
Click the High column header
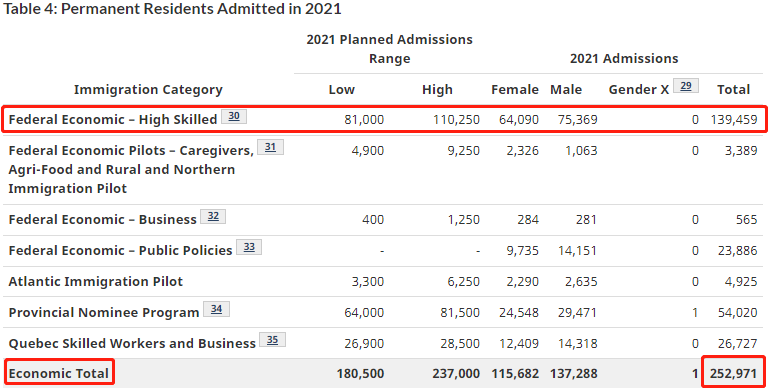coord(437,90)
